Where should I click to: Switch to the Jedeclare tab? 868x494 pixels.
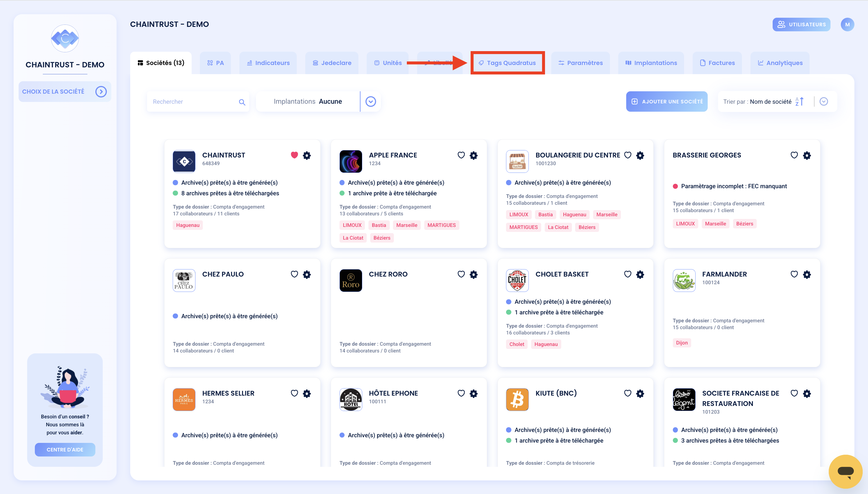click(x=332, y=63)
